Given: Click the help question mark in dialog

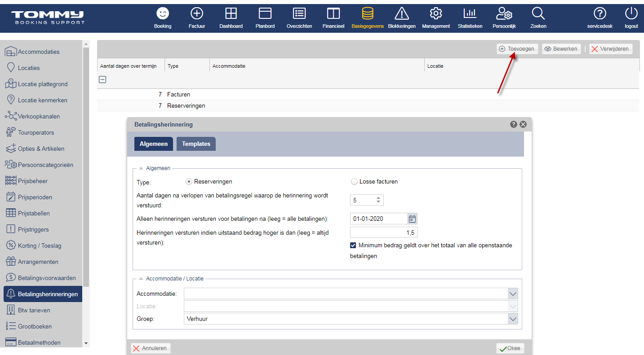Looking at the screenshot, I should coord(514,124).
